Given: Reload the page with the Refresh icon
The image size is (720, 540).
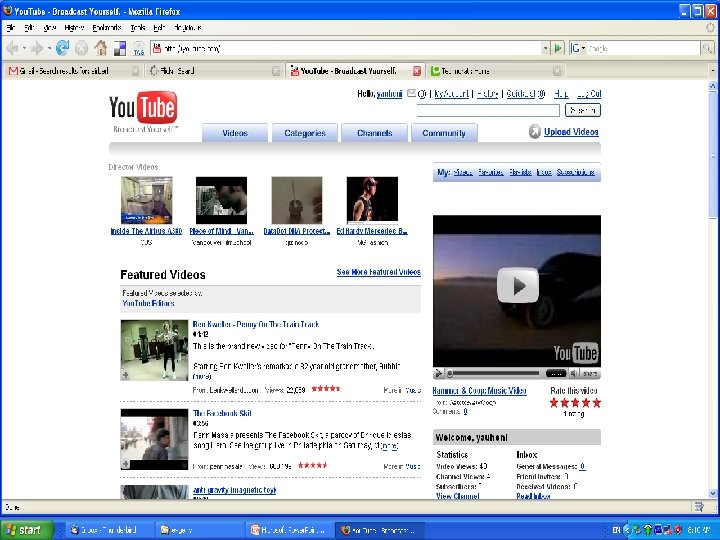Looking at the screenshot, I should click(62, 48).
